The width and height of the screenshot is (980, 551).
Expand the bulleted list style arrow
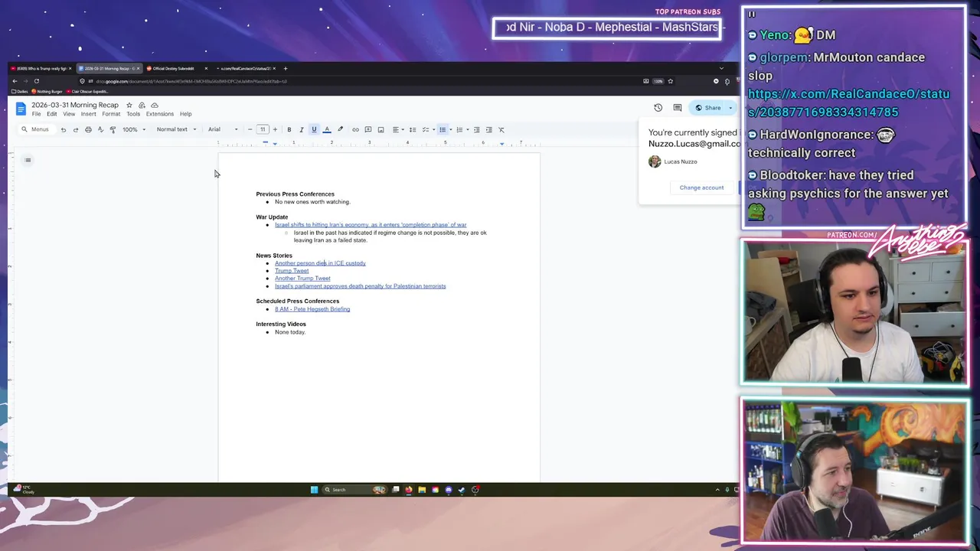[x=450, y=129]
